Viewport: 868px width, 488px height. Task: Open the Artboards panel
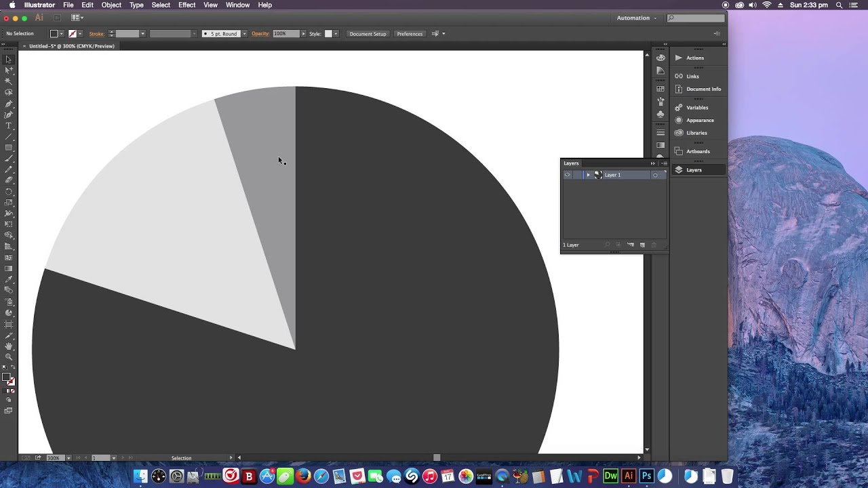[698, 151]
